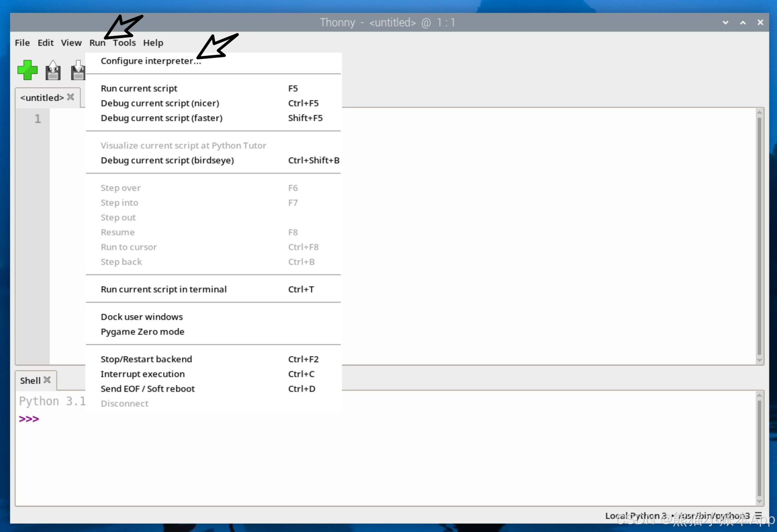
Task: Choose Configure interpreter... from the Run menu
Action: coord(213,61)
